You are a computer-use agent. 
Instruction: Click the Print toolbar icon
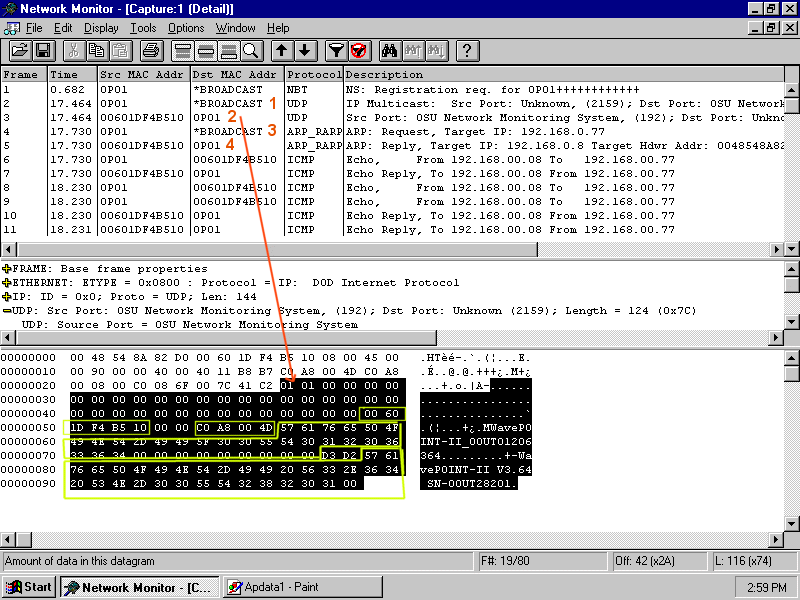pyautogui.click(x=151, y=51)
